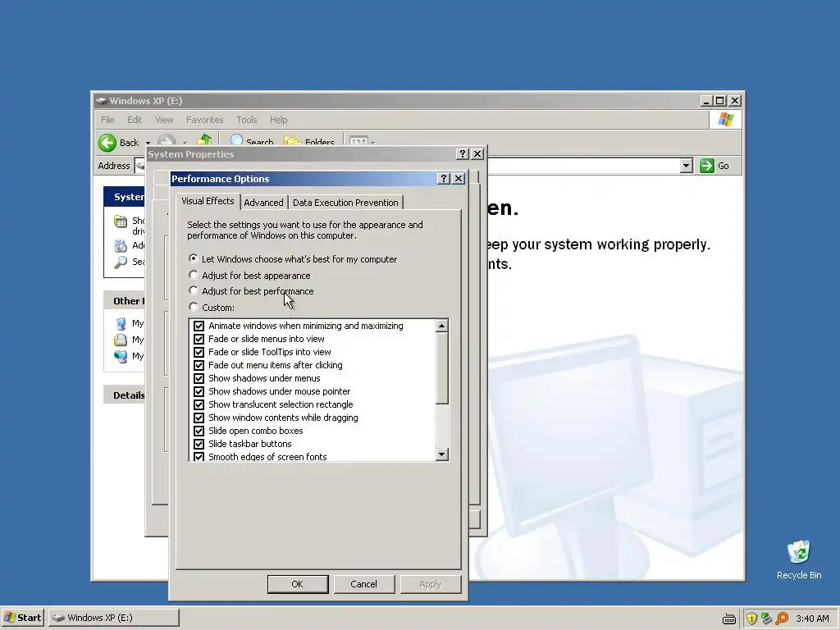Click the on-screen keyboard tray icon
The image size is (840, 630).
(x=728, y=619)
